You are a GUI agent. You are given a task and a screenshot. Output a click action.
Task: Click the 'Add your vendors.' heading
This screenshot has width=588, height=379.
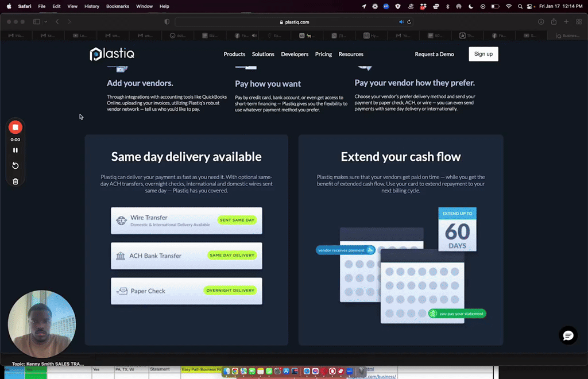[140, 83]
